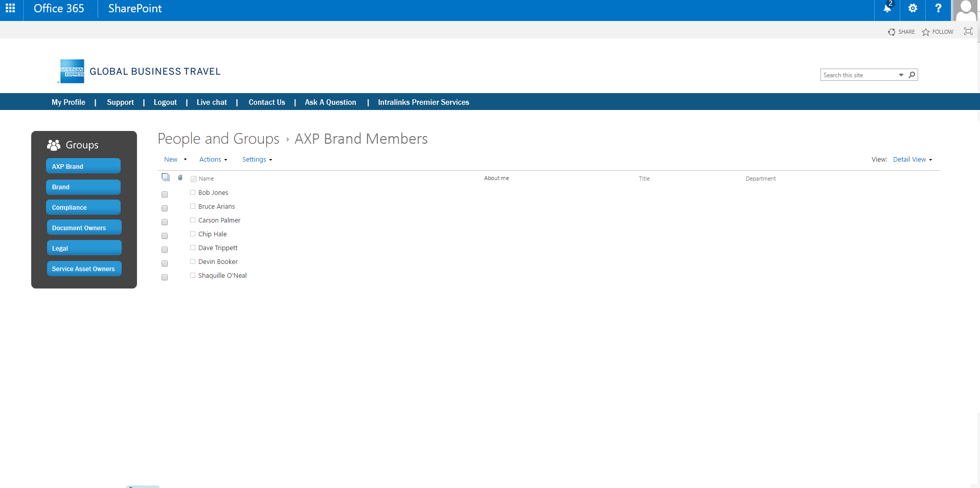The width and height of the screenshot is (980, 488).
Task: Tick the checkbox for Chip Hale row
Action: click(x=165, y=236)
